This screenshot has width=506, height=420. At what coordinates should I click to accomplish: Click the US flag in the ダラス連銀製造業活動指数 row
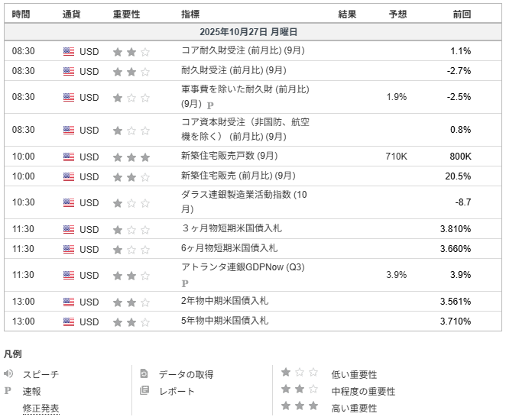(x=69, y=203)
